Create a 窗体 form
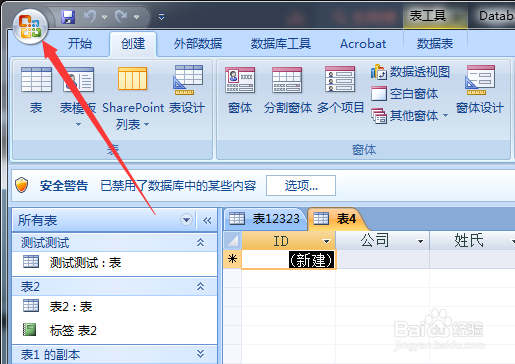The width and height of the screenshot is (515, 364). tap(240, 91)
